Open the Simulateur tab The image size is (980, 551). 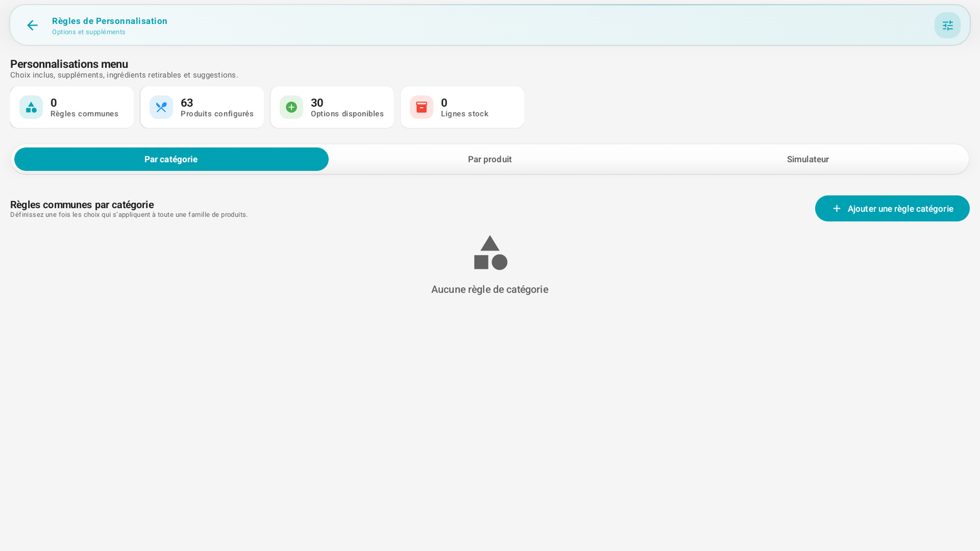click(x=808, y=159)
